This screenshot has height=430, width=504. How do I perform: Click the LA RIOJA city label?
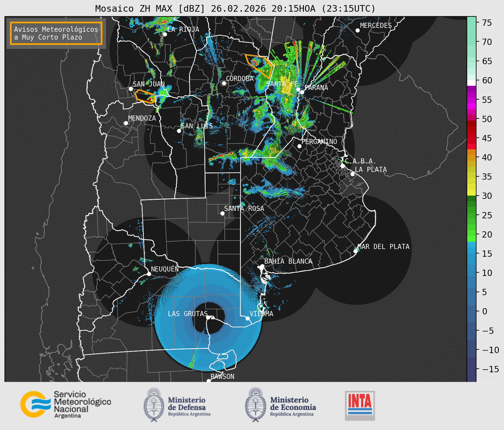coord(183,29)
